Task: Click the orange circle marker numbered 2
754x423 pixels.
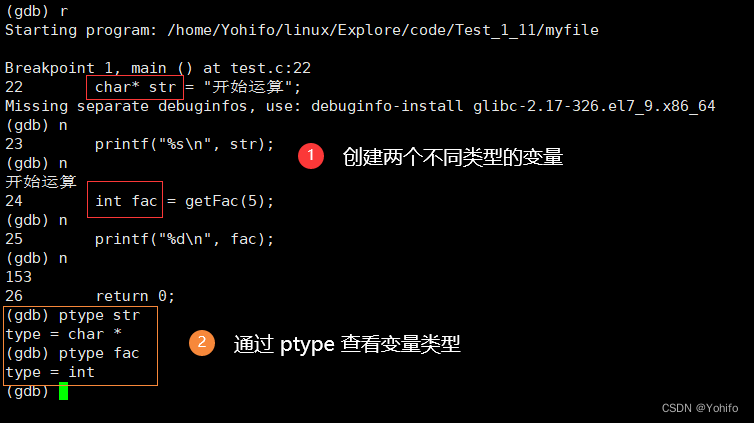Action: pyautogui.click(x=202, y=343)
